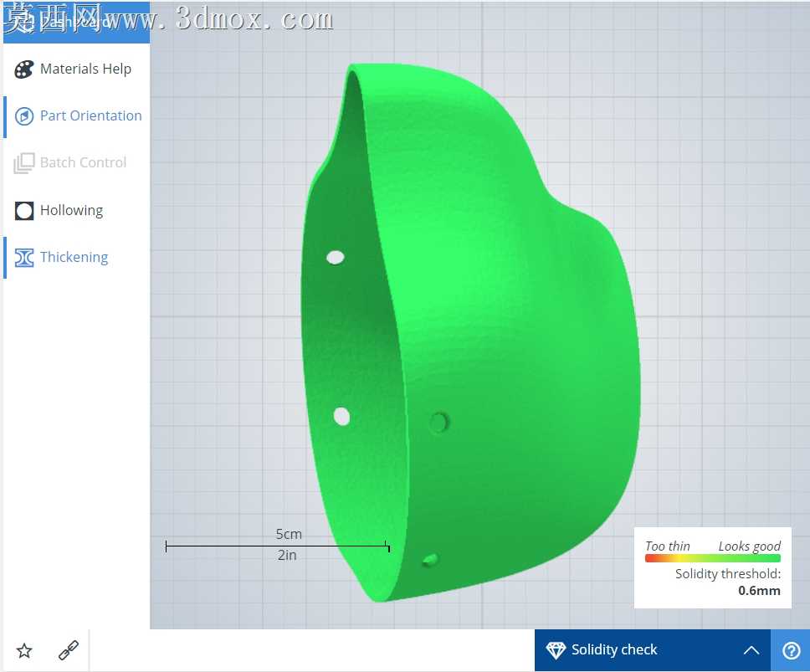Click the 5cm scale bar label
Viewport: 810px width, 672px height.
289,534
